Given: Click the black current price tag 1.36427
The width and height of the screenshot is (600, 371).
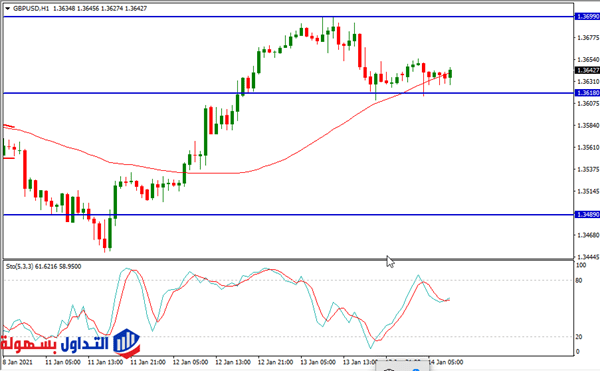Looking at the screenshot, I should [x=587, y=70].
